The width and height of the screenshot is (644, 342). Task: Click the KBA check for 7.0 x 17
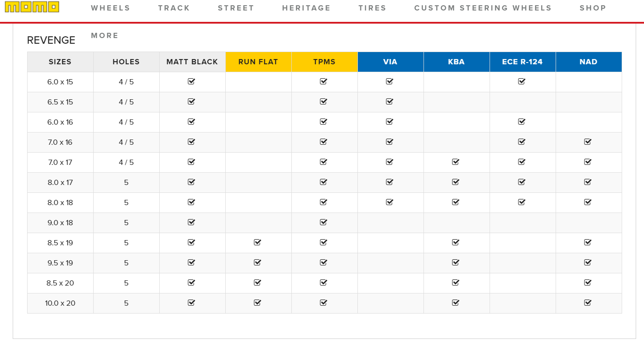[455, 162]
